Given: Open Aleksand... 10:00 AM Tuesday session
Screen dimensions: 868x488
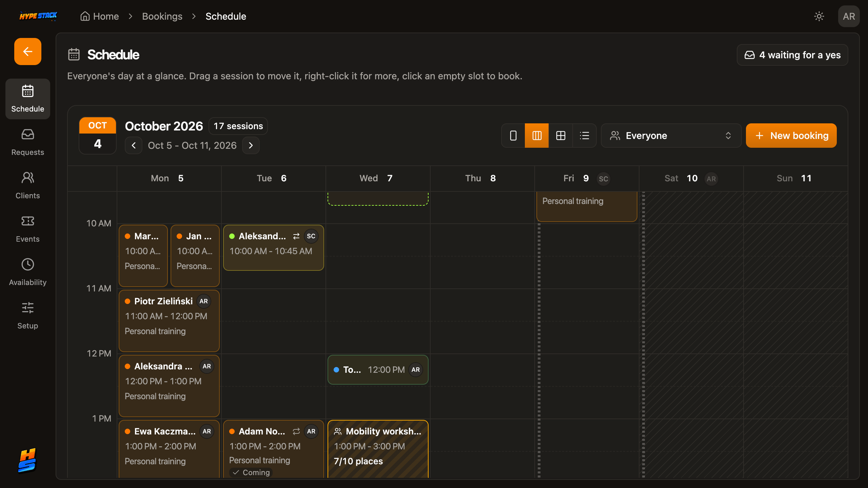Looking at the screenshot, I should (274, 248).
